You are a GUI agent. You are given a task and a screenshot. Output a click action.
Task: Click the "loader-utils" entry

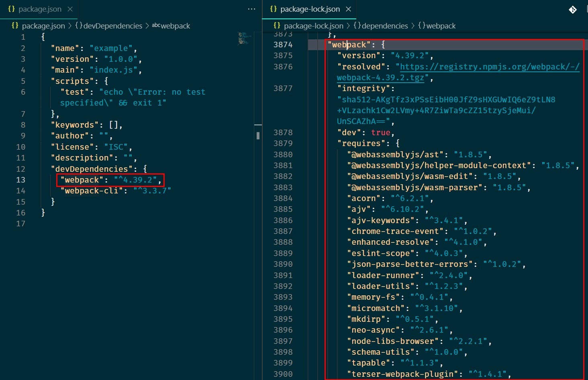(x=407, y=286)
